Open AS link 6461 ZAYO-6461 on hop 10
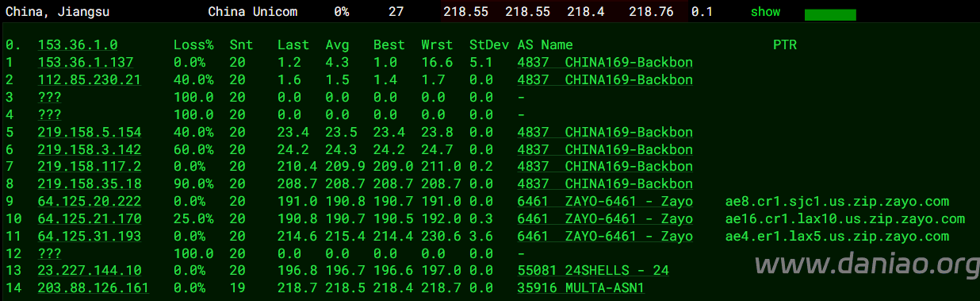The image size is (980, 301). coord(605,219)
